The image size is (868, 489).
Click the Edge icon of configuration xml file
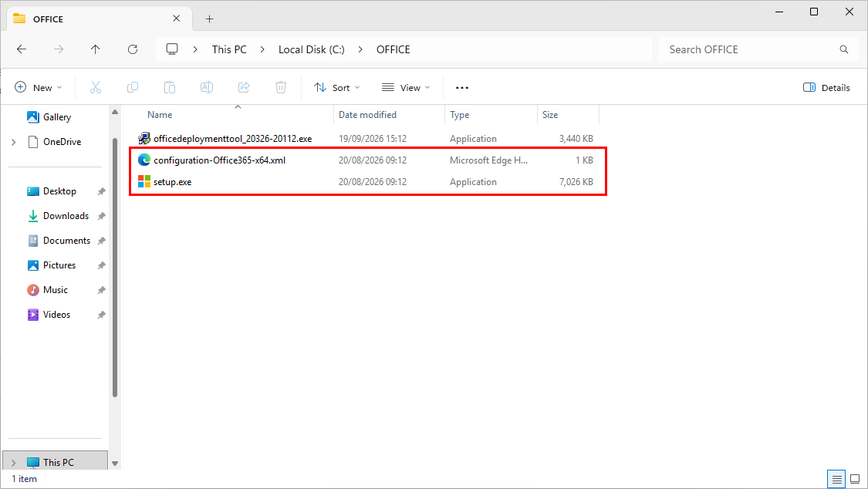tap(144, 160)
